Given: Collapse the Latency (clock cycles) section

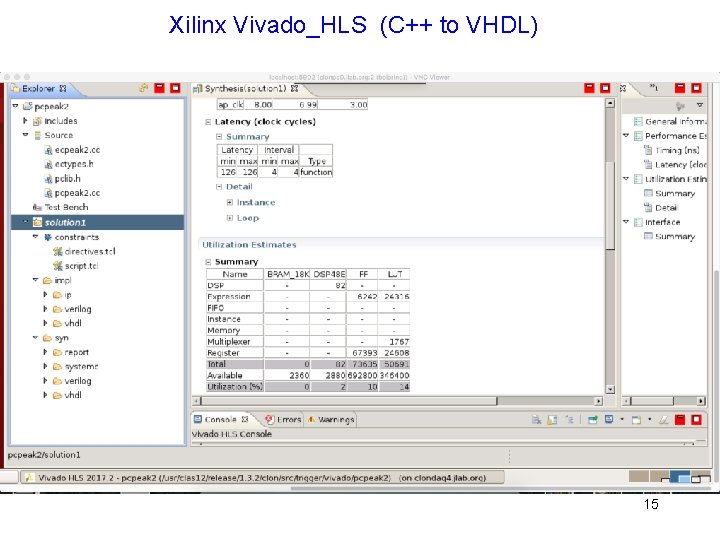Looking at the screenshot, I should point(208,122).
